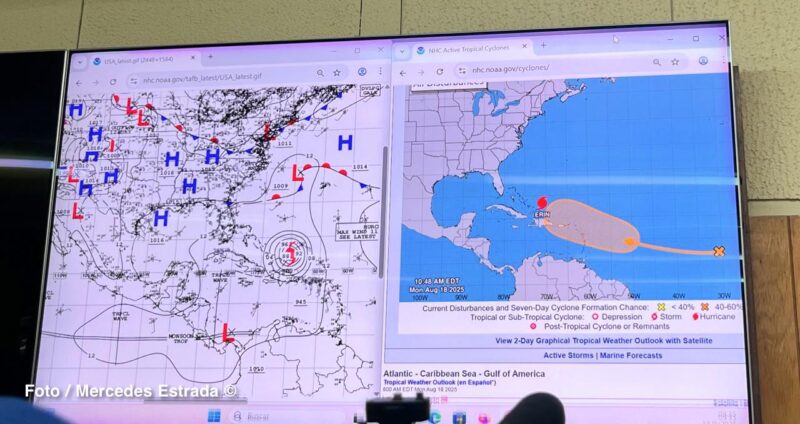Reload the NHC cyclones page

click(439, 72)
